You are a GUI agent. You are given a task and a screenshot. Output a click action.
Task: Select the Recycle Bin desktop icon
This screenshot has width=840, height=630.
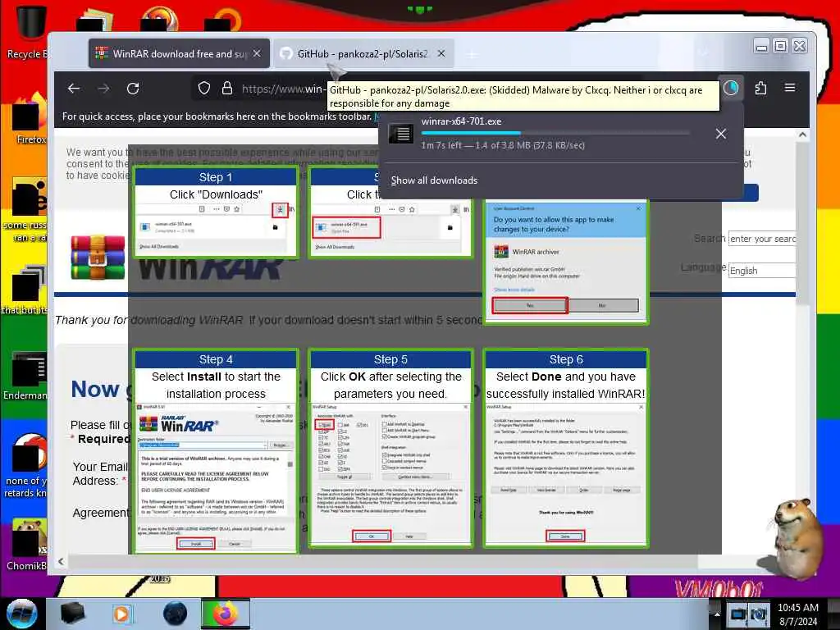coord(28,32)
